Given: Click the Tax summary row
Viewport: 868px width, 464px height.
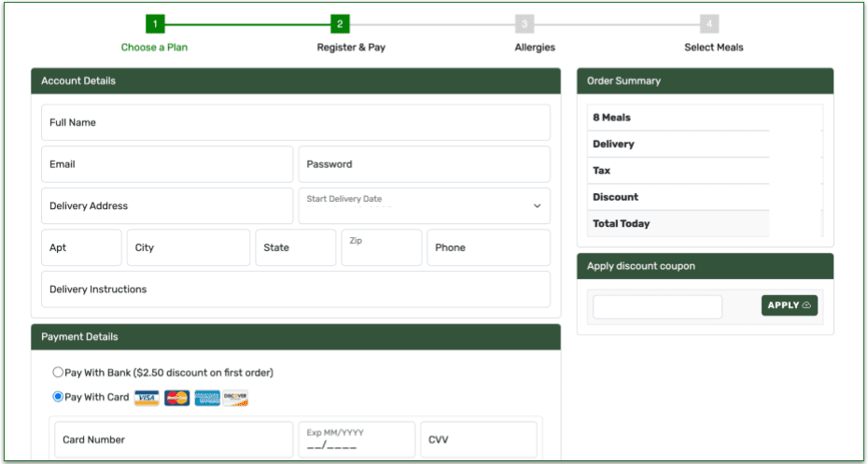Looking at the screenshot, I should (706, 171).
